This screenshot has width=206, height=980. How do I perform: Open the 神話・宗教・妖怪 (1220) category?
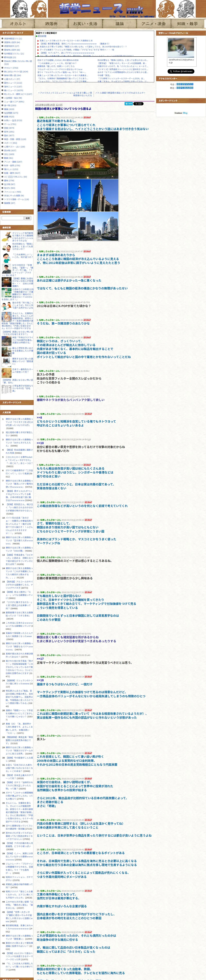click(15, 139)
